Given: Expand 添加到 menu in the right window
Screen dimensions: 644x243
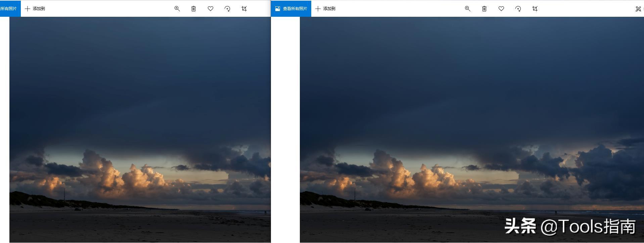Looking at the screenshot, I should pyautogui.click(x=326, y=9).
